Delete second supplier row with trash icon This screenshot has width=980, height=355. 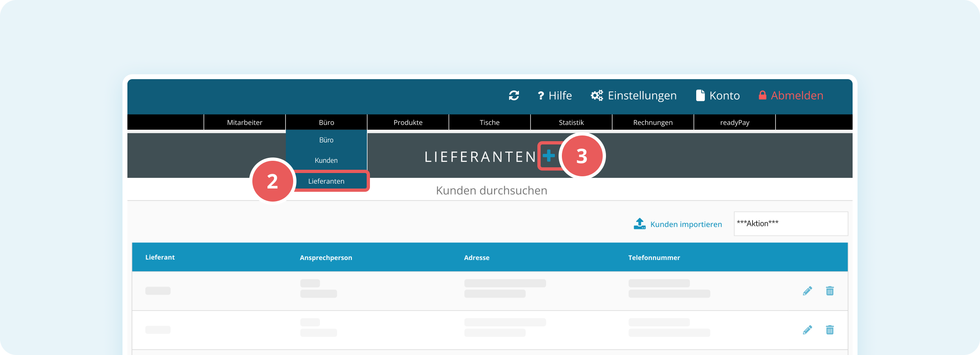pyautogui.click(x=830, y=330)
